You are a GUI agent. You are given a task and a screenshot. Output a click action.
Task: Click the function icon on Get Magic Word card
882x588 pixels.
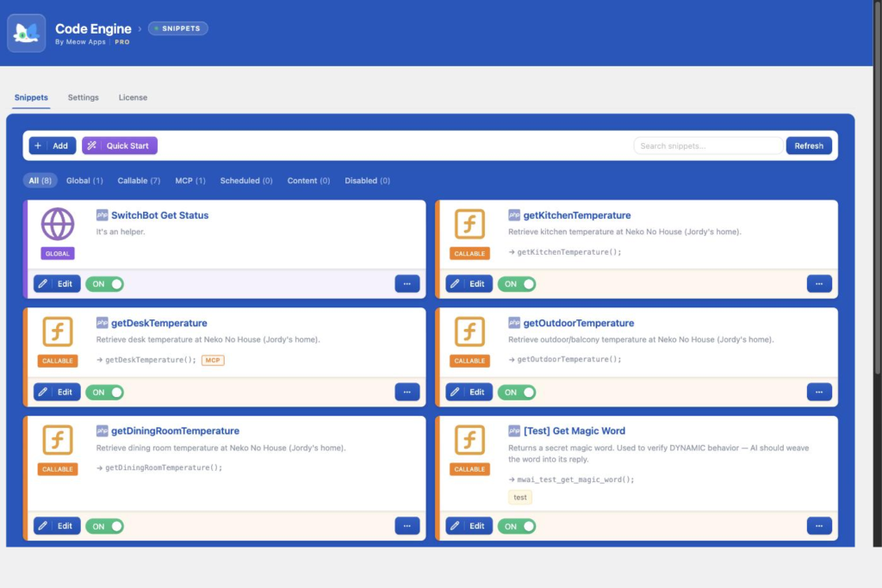(x=469, y=440)
